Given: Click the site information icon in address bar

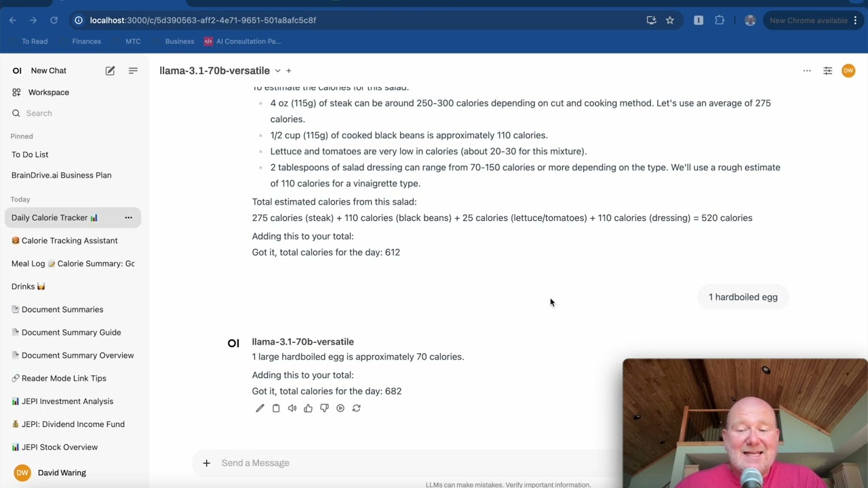Looking at the screenshot, I should pos(79,20).
